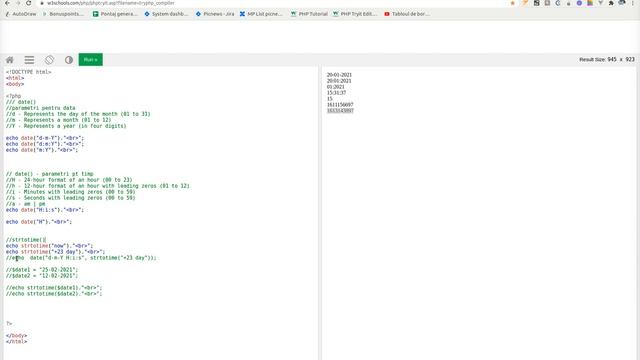
Task: Click the <!DOCTYPE html> line in the editor
Action: pos(29,72)
